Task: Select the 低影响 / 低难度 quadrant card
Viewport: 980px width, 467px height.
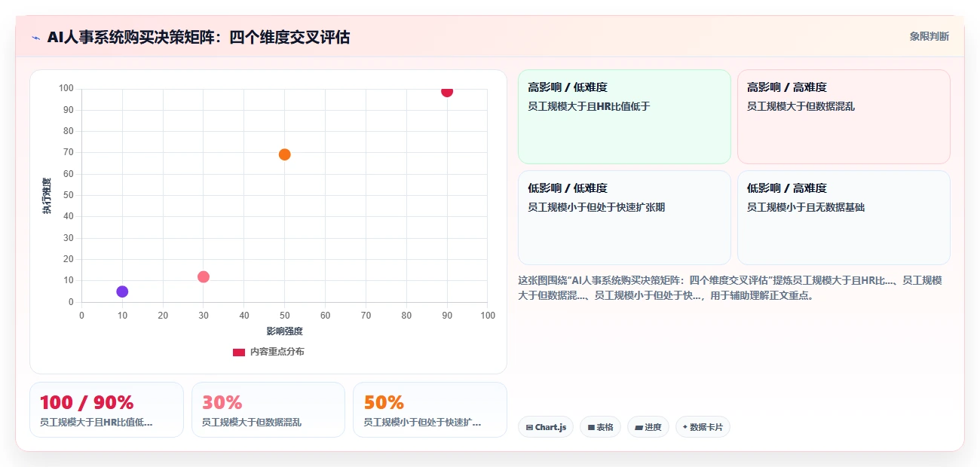Action: point(624,218)
